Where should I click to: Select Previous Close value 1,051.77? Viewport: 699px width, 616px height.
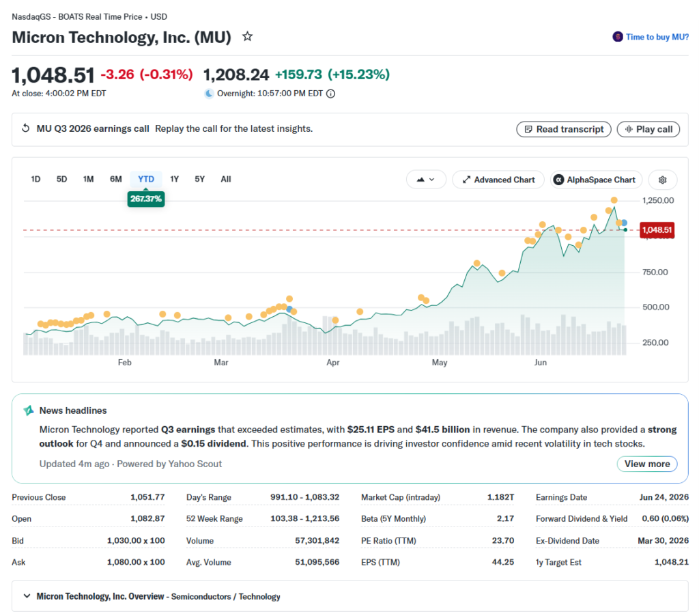[147, 497]
